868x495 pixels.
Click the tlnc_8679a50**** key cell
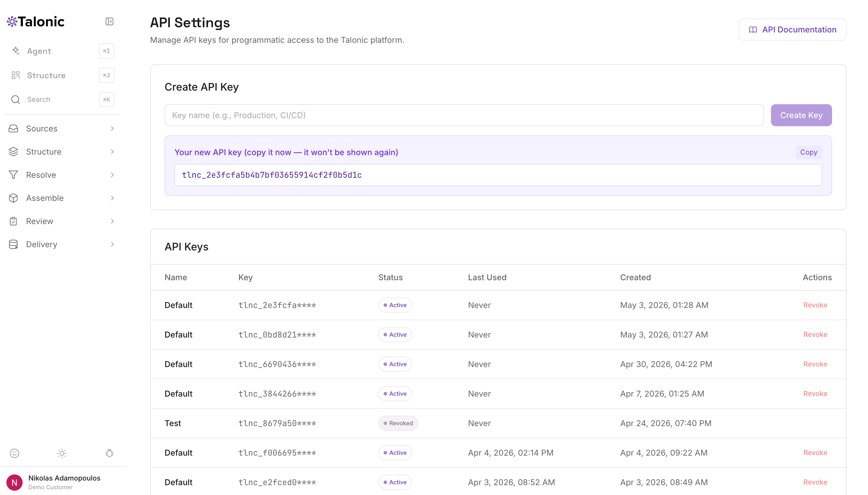pos(277,423)
